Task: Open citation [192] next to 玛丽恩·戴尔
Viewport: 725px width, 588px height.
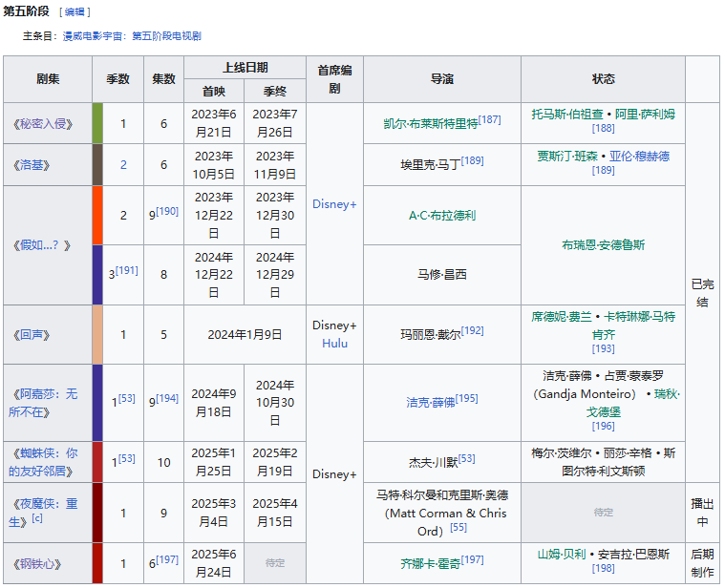Action: click(x=473, y=330)
